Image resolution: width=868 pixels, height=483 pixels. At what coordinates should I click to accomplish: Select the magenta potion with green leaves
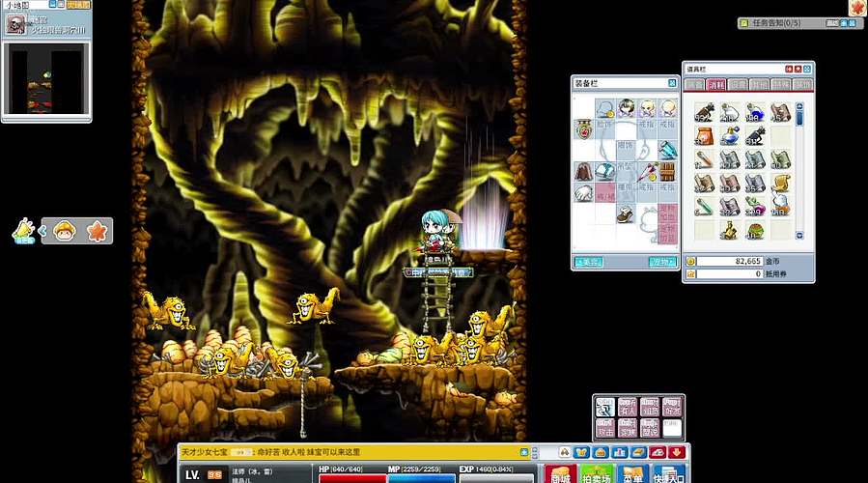(x=755, y=206)
